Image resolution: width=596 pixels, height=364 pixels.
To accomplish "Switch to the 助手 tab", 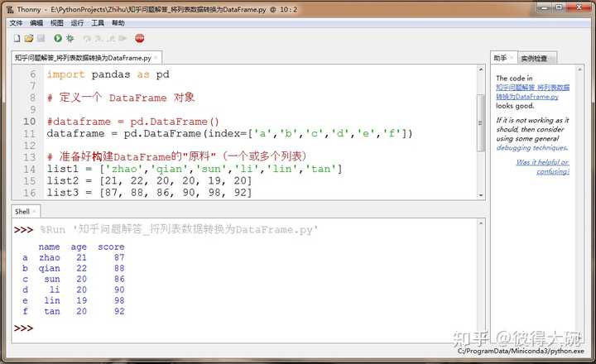I will tap(500, 58).
